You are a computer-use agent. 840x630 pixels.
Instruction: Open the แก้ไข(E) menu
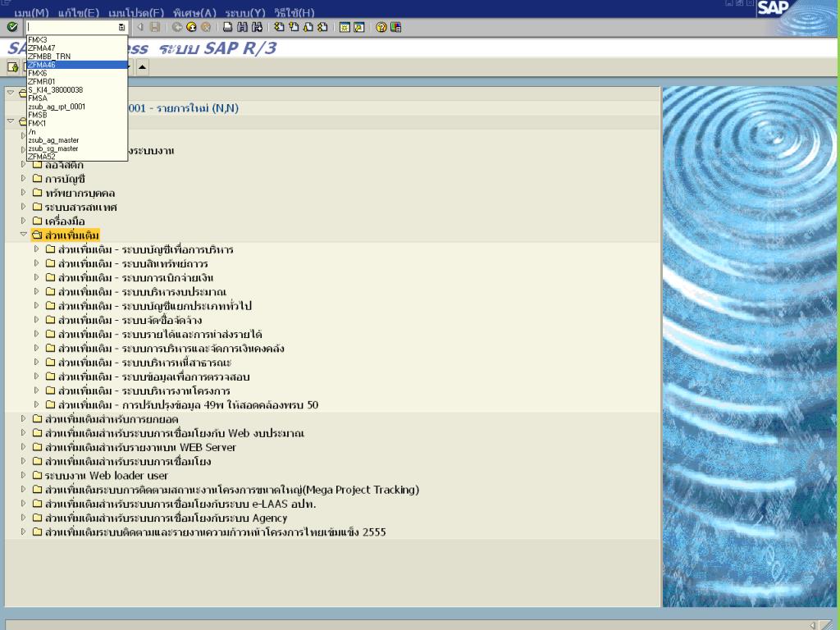[x=78, y=12]
